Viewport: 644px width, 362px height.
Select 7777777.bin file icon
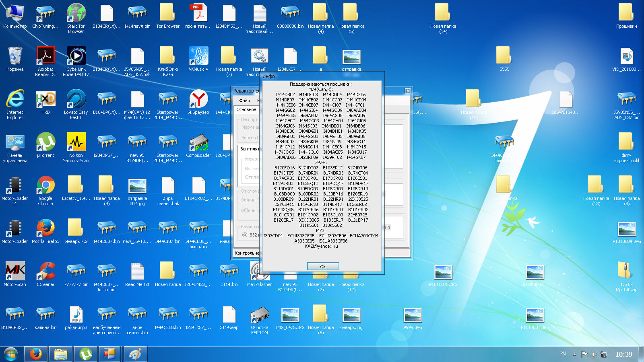click(x=76, y=275)
